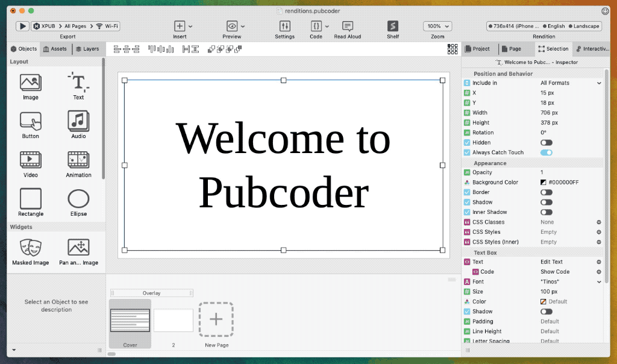Add an Ellipse shape

[78, 202]
